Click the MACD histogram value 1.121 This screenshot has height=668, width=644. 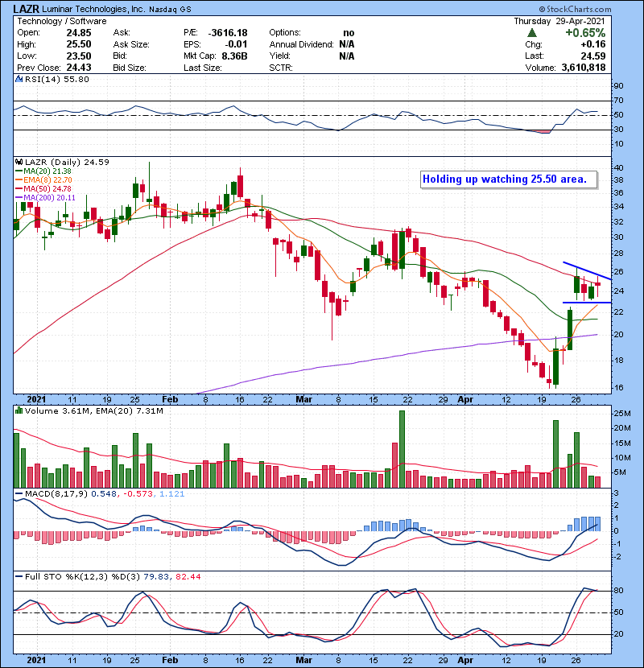tap(172, 494)
